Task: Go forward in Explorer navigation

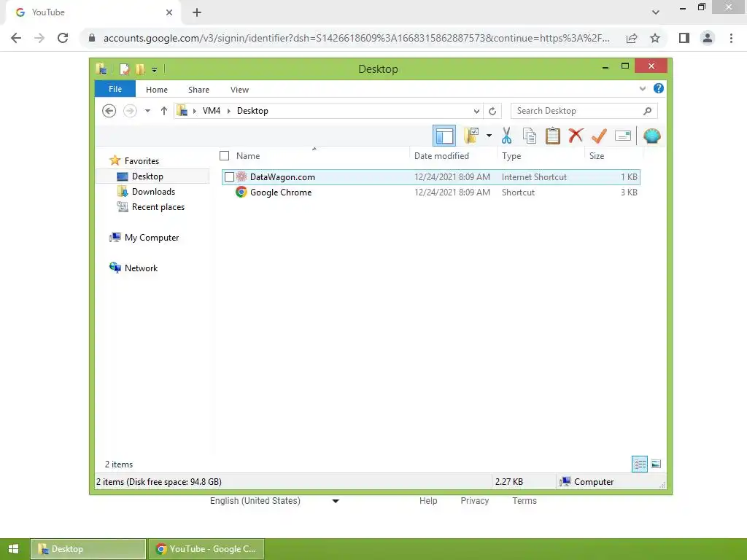Action: pyautogui.click(x=130, y=111)
